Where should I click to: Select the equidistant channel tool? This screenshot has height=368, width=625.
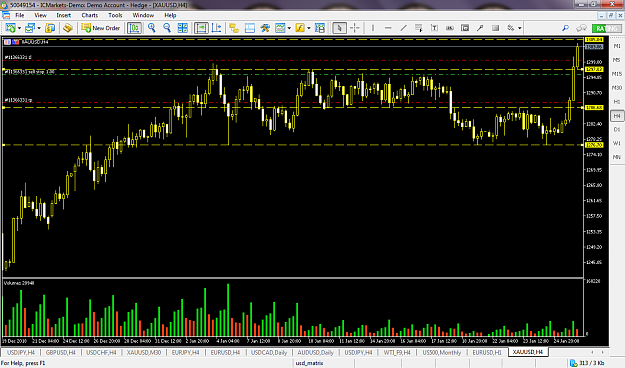tap(419, 28)
